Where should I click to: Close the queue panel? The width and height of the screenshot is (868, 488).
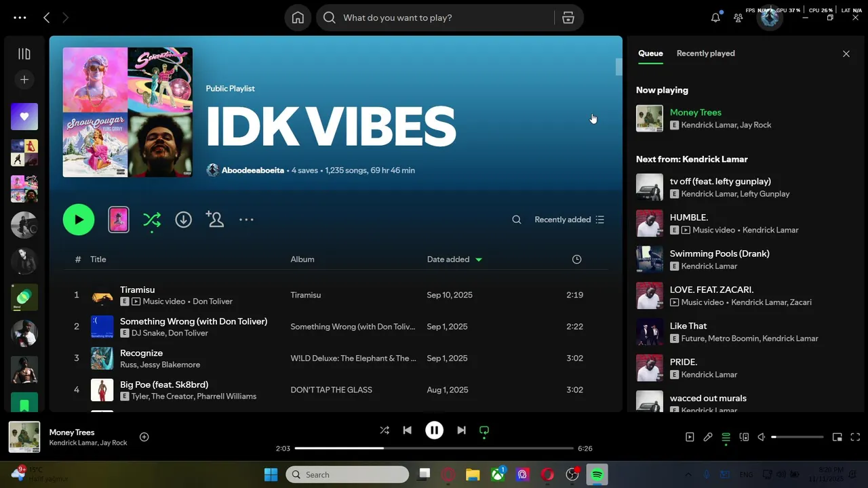pyautogui.click(x=846, y=54)
